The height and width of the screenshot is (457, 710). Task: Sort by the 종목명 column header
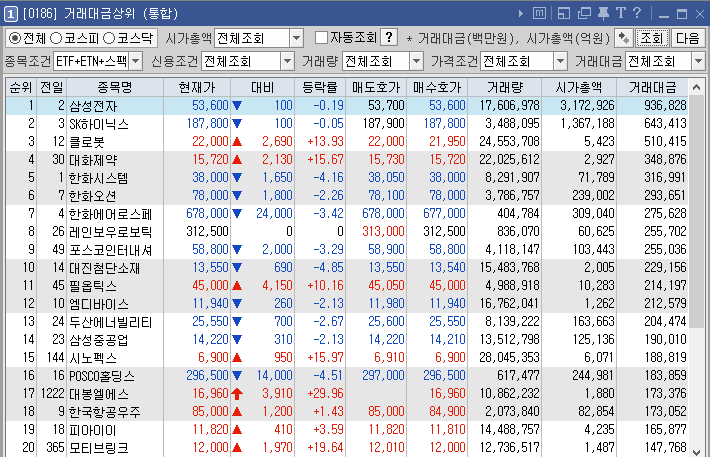(x=115, y=87)
